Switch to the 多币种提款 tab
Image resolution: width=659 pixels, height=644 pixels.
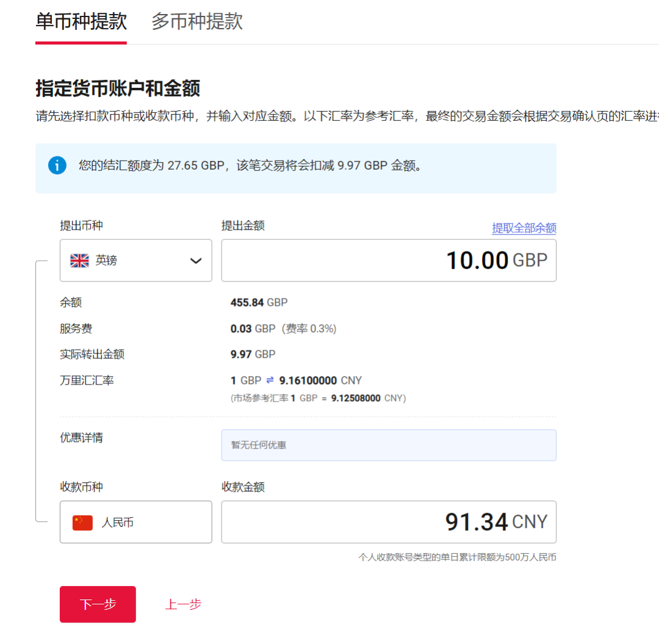[x=196, y=22]
